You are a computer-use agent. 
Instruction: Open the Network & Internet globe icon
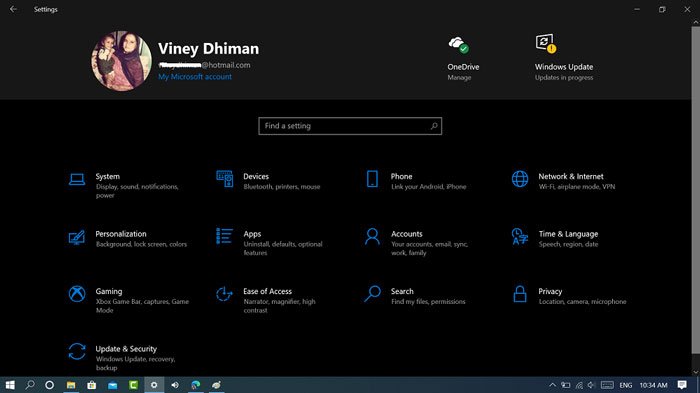[520, 179]
